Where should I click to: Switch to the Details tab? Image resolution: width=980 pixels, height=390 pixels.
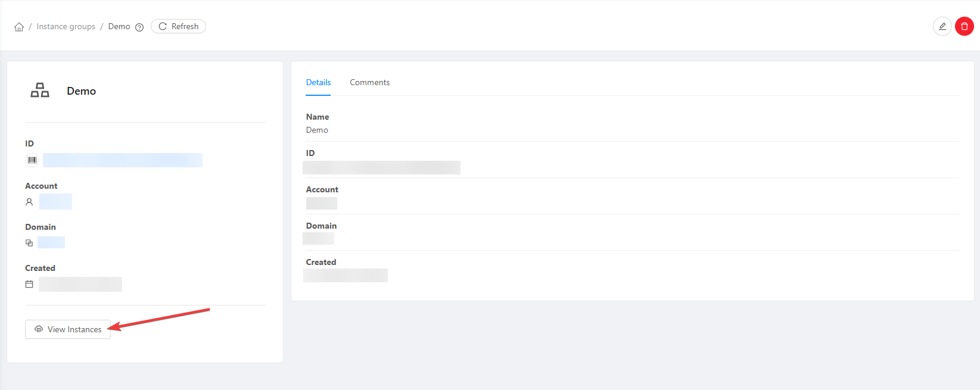click(318, 83)
